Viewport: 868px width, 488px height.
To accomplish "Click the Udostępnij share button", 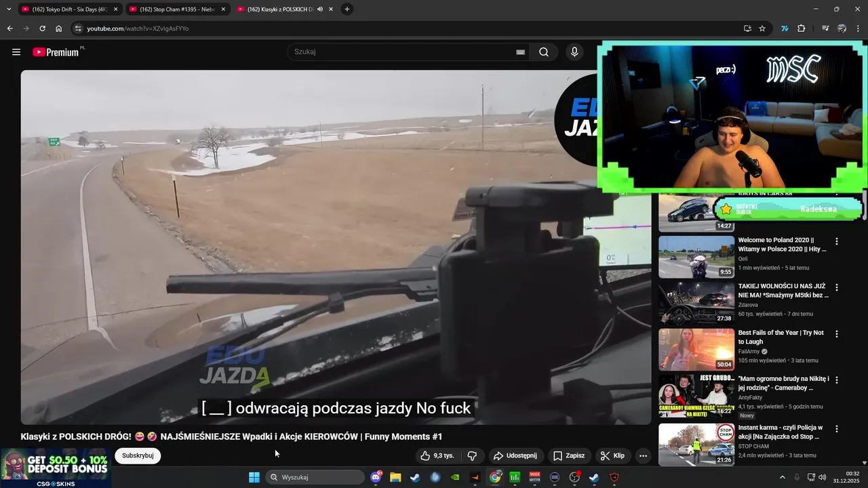I will click(x=515, y=456).
